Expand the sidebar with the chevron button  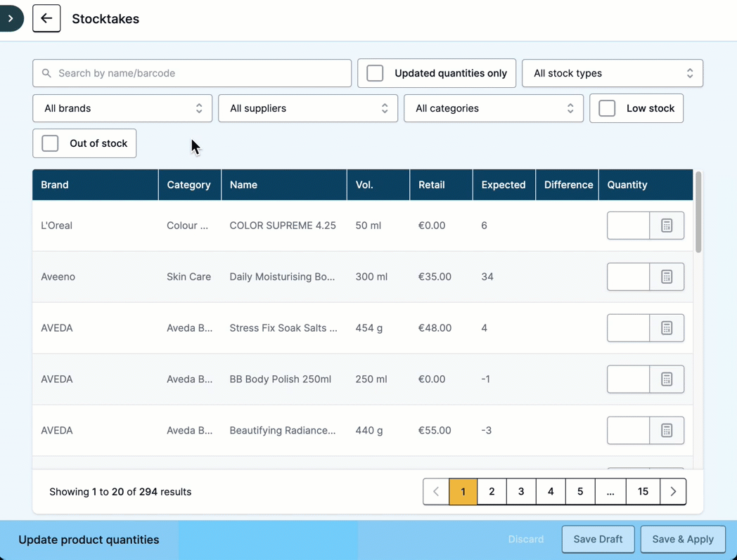pyautogui.click(x=11, y=19)
